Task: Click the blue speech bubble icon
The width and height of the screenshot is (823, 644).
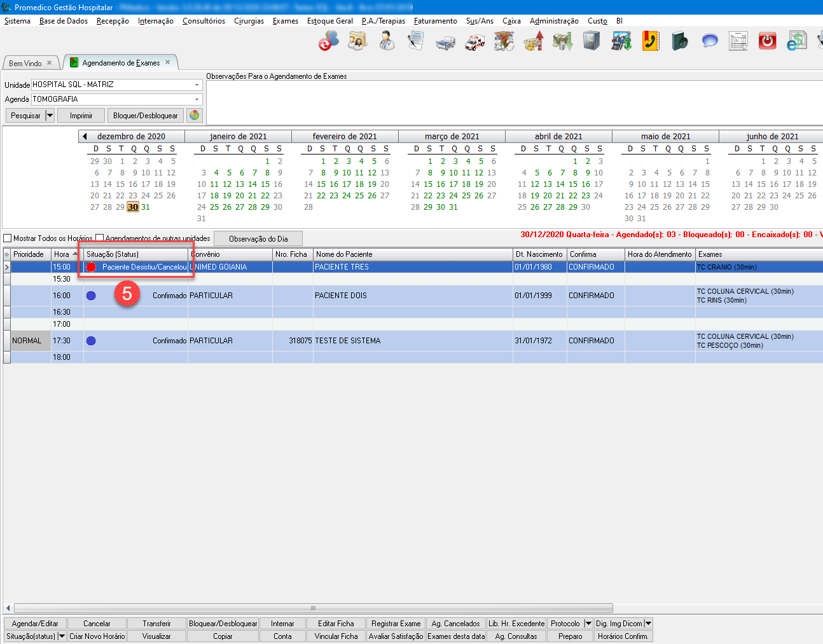Action: 709,41
